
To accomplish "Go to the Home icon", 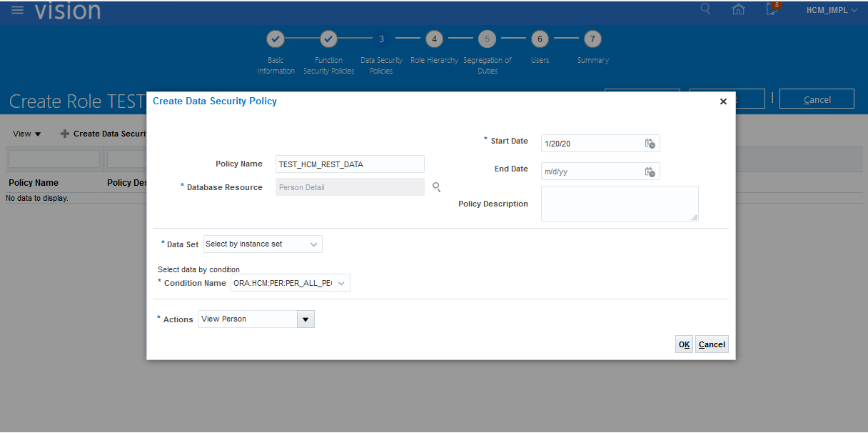I will (738, 9).
